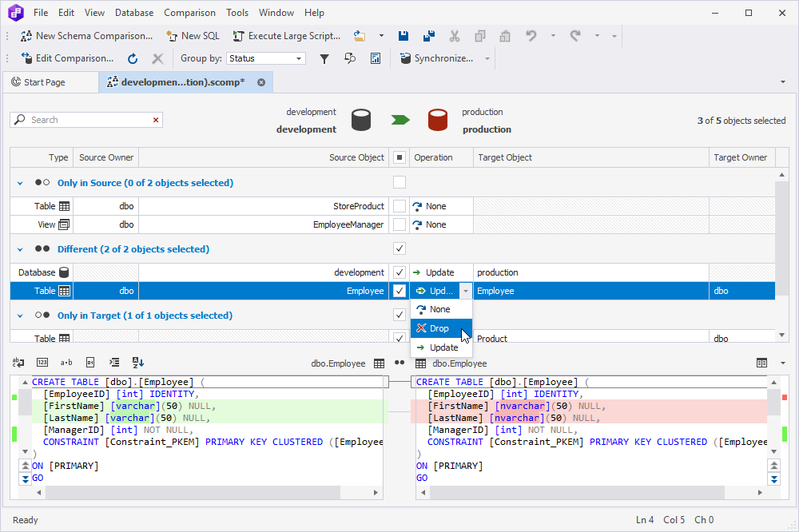Click the New Schema Comparison toolbar button
The width and height of the screenshot is (799, 532).
(x=86, y=36)
